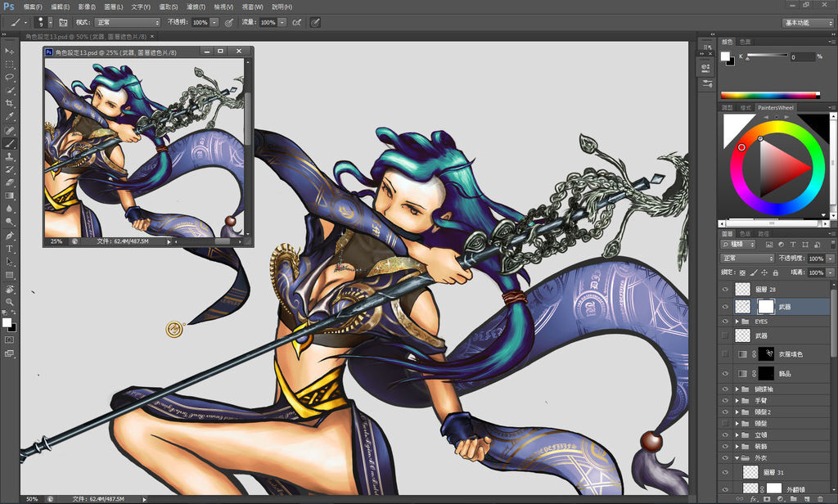Open the brush panel toggle icon
Image resolution: width=838 pixels, height=504 pixels.
coord(63,22)
